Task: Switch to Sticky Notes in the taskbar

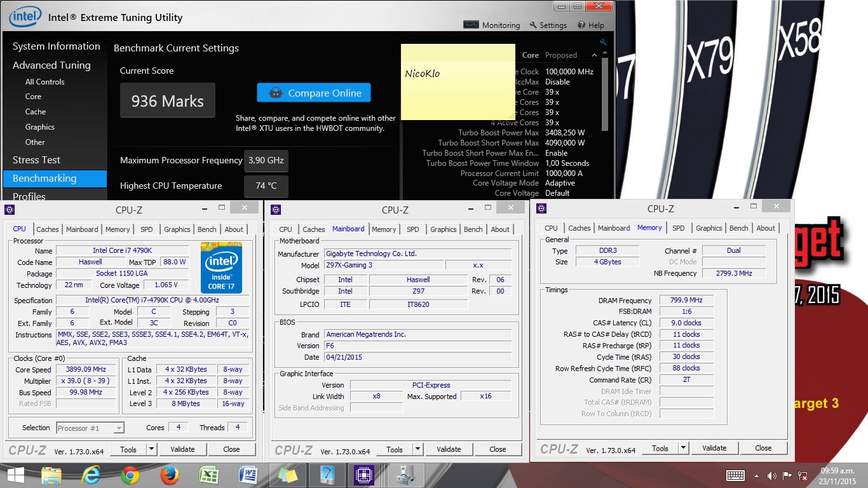Action: pos(288,475)
